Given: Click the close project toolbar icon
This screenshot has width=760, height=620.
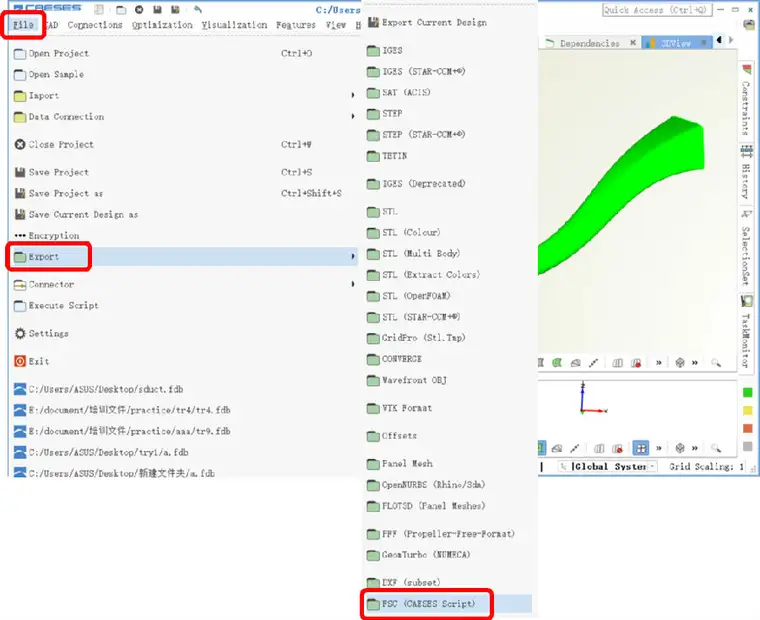Looking at the screenshot, I should (139, 9).
